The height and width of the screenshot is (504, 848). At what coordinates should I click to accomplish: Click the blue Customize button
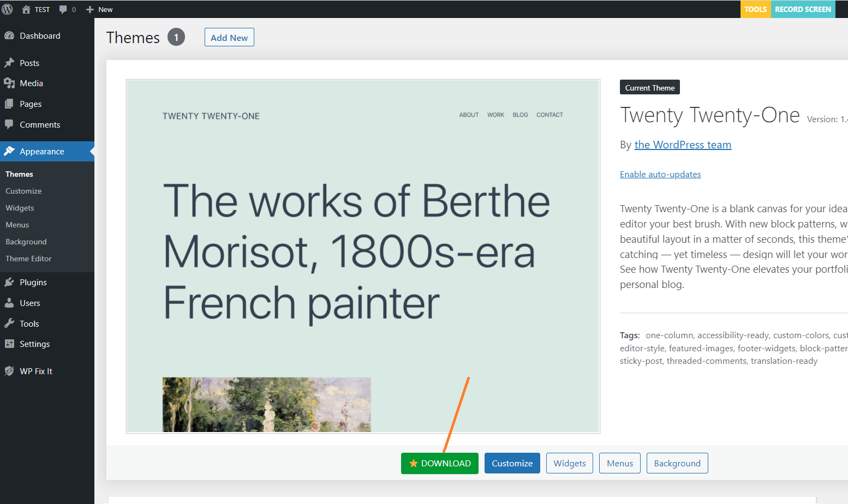pos(512,463)
